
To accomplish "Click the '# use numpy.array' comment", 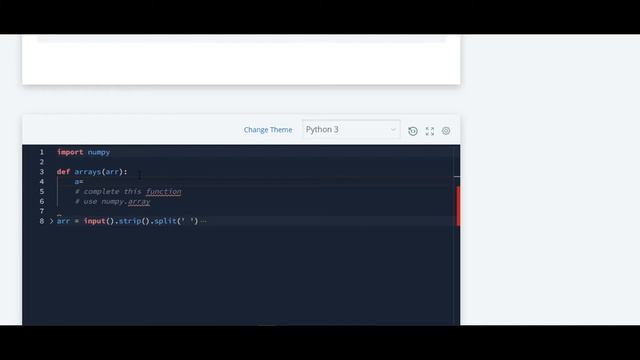I will [x=113, y=202].
